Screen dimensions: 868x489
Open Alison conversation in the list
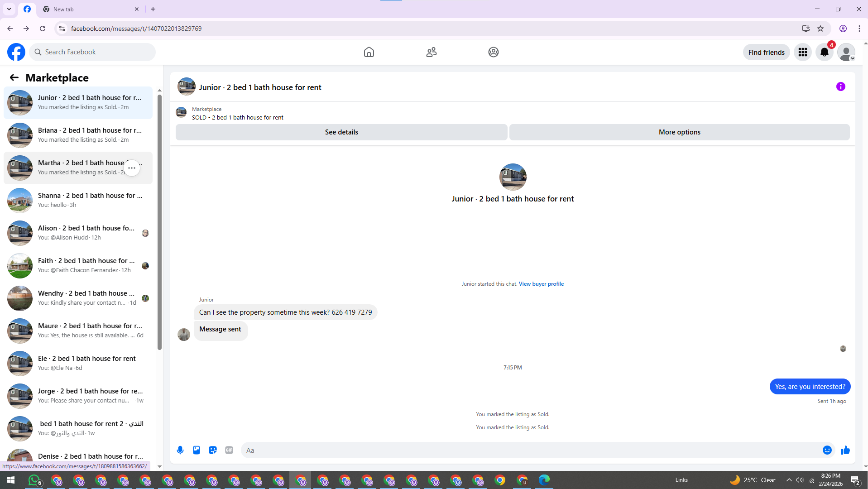[78, 233]
